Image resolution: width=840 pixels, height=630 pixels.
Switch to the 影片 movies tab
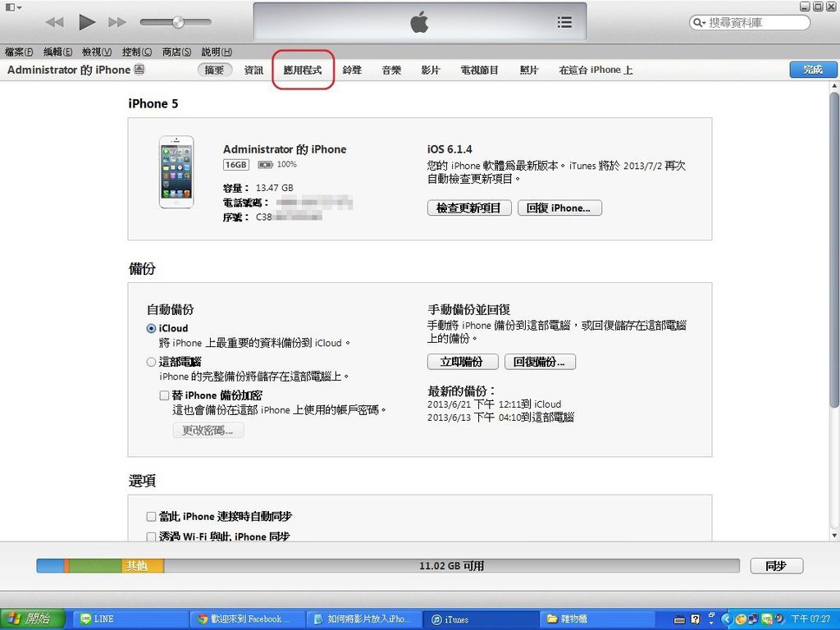pos(431,71)
